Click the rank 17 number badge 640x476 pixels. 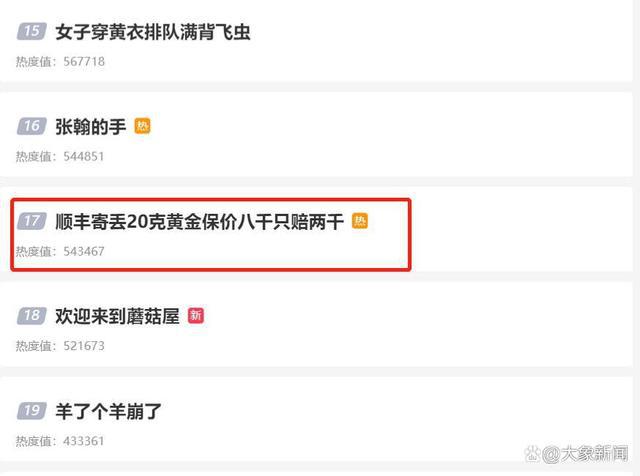click(x=31, y=221)
